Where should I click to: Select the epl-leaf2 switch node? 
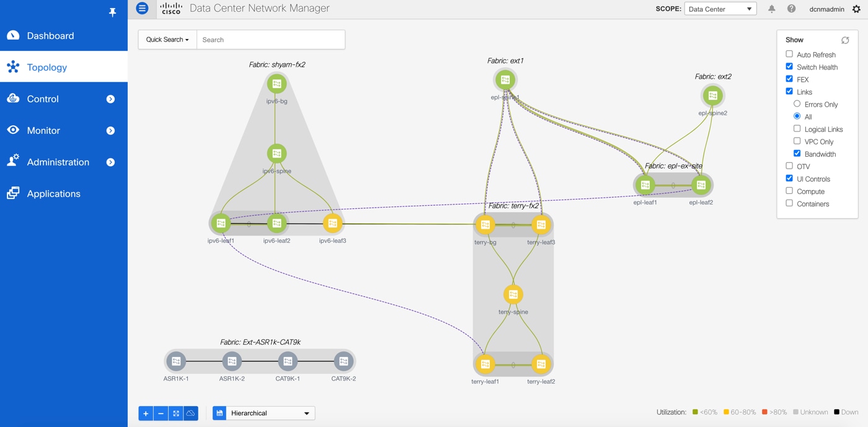pos(701,185)
